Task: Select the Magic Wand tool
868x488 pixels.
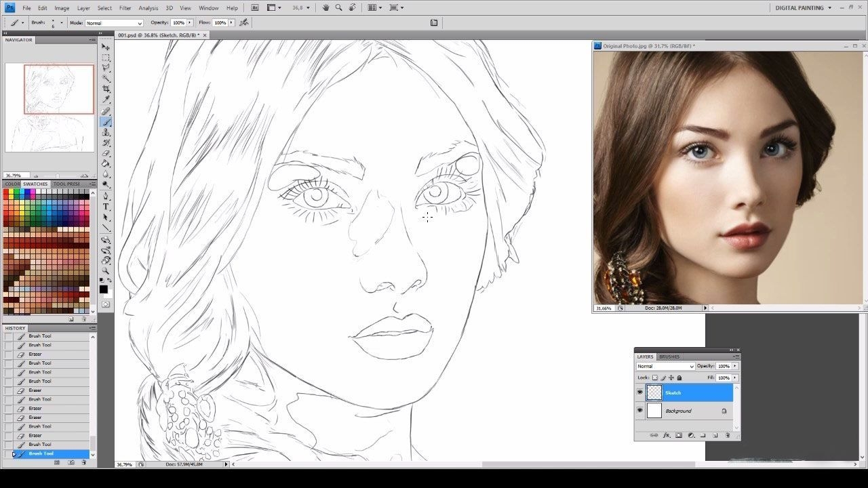Action: click(106, 79)
